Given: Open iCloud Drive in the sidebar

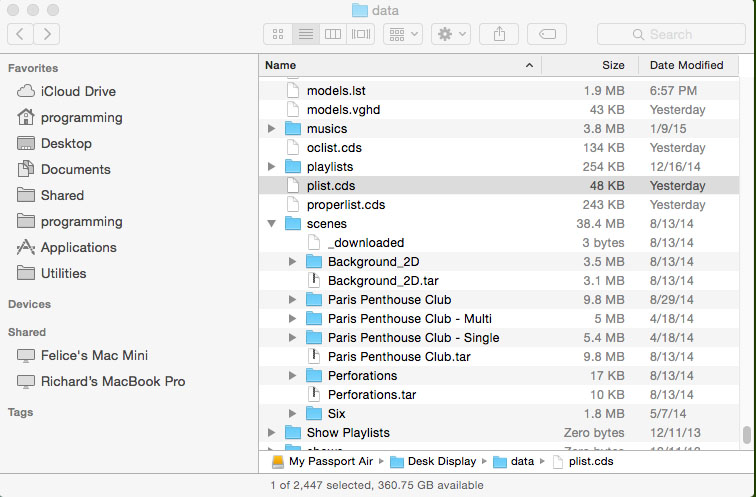Looking at the screenshot, I should click(78, 91).
